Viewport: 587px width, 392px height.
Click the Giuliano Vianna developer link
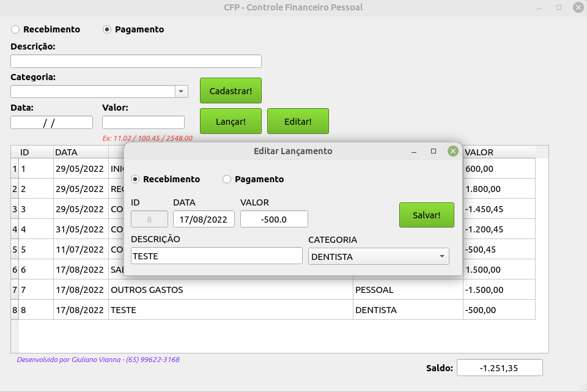click(98, 360)
